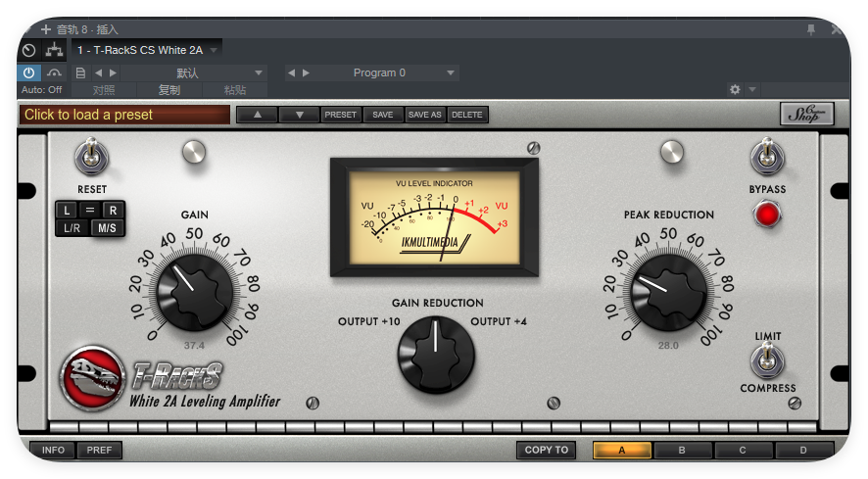This screenshot has height=479, width=868.
Task: Open the PRESET menu button
Action: [341, 115]
